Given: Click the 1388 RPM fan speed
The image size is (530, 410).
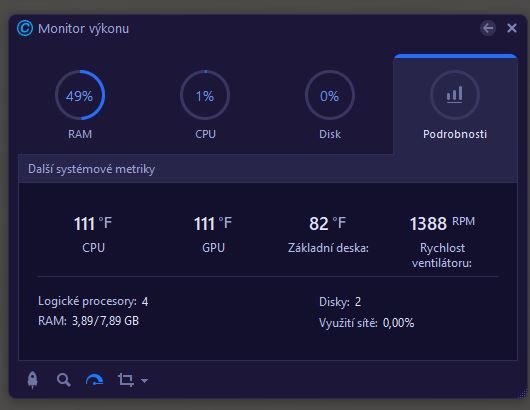Looking at the screenshot, I should click(442, 223).
